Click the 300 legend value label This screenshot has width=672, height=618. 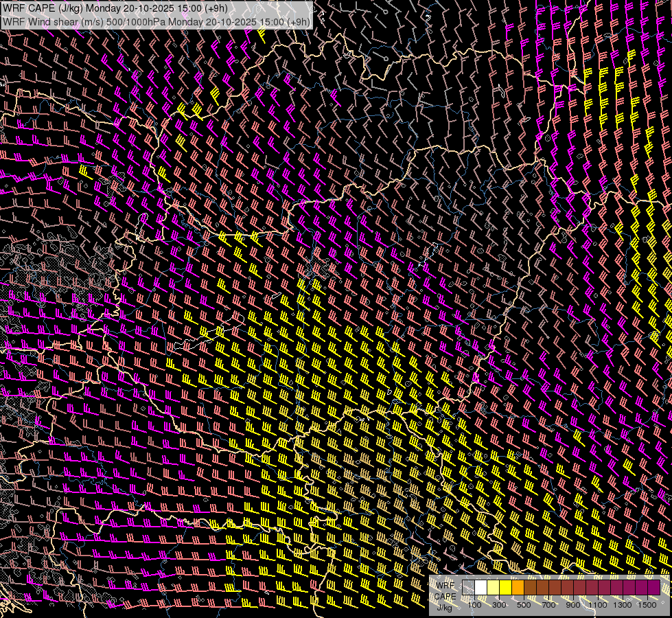click(499, 604)
